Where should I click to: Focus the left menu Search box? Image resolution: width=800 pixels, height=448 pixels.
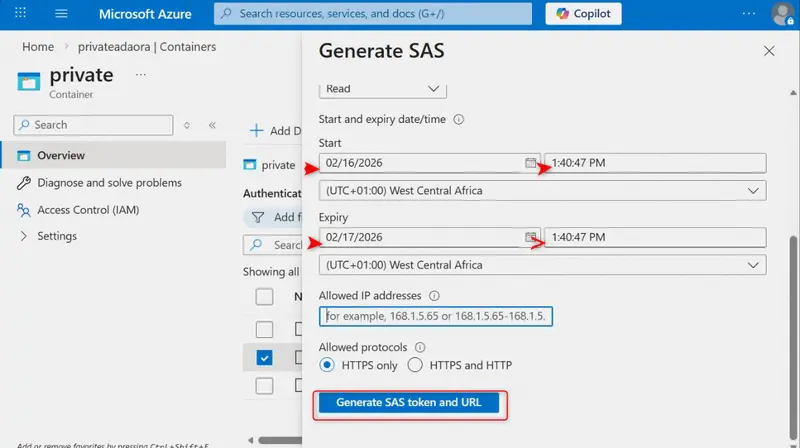pyautogui.click(x=93, y=125)
